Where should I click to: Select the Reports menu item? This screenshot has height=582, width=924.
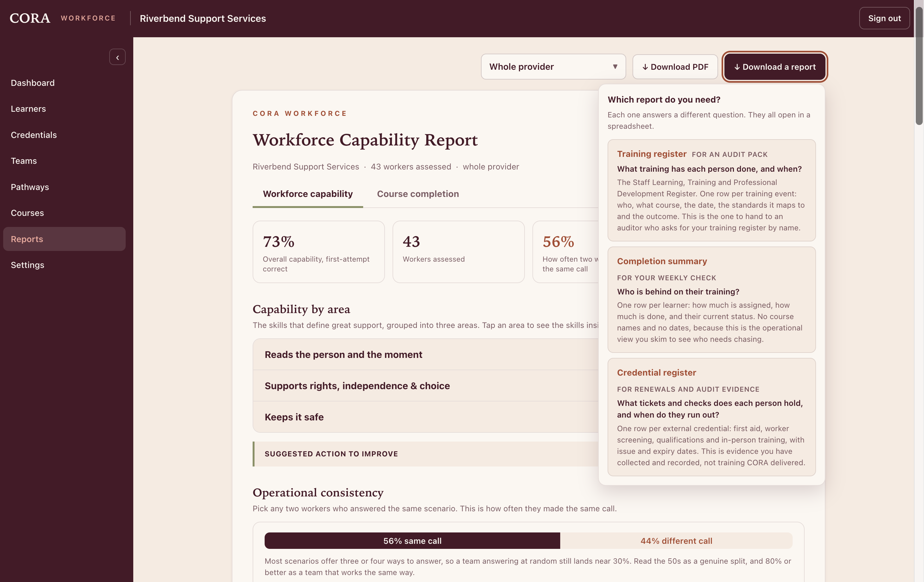click(64, 239)
